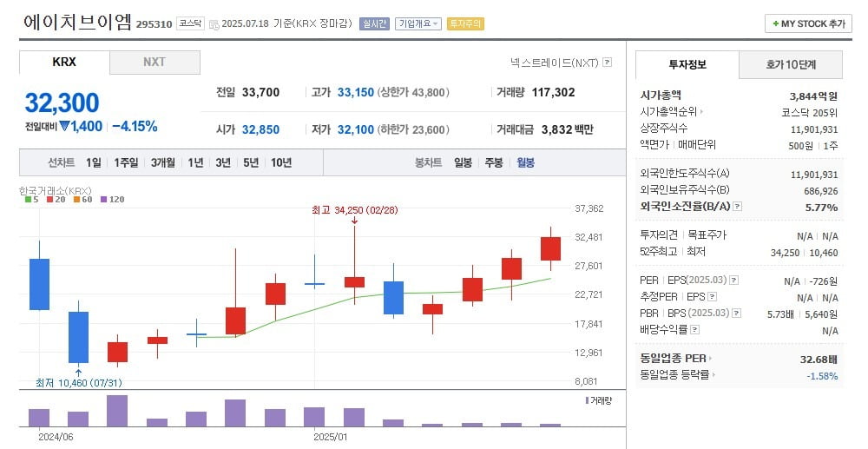This screenshot has width=868, height=449.
Task: Click the arrow next to 동일업종 등락률
Action: 714,375
